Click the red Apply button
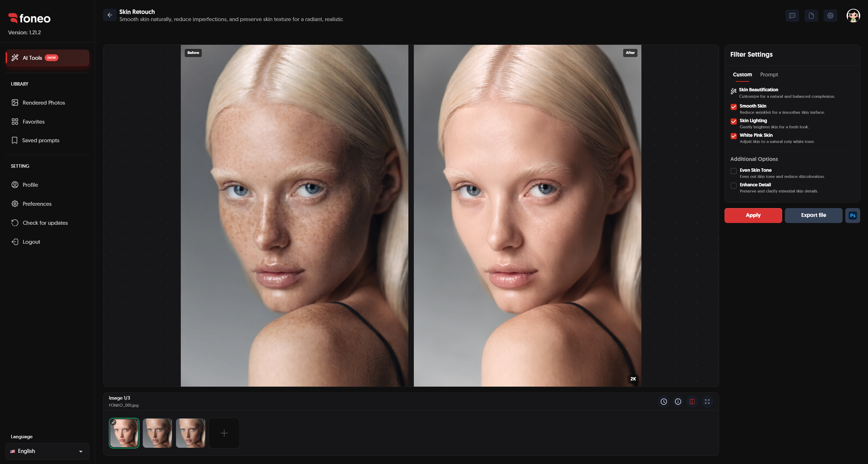The width and height of the screenshot is (868, 464). point(753,216)
